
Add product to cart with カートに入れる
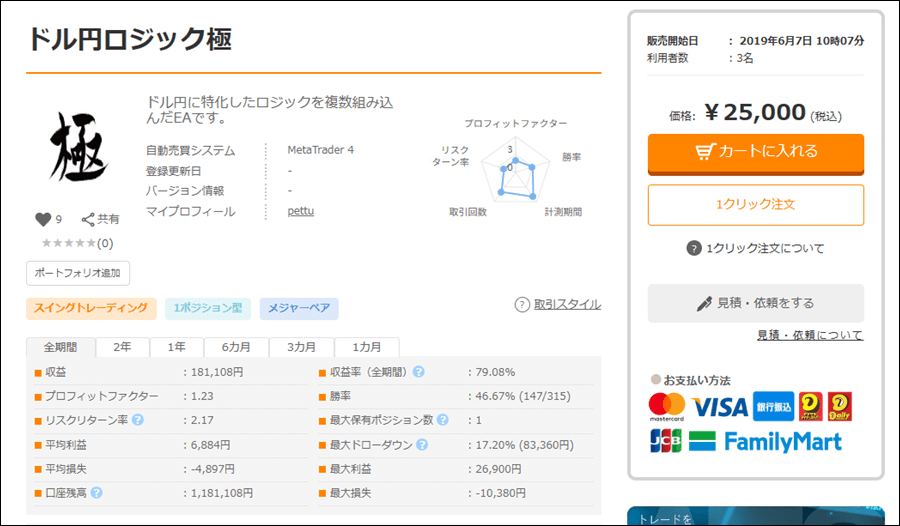755,152
